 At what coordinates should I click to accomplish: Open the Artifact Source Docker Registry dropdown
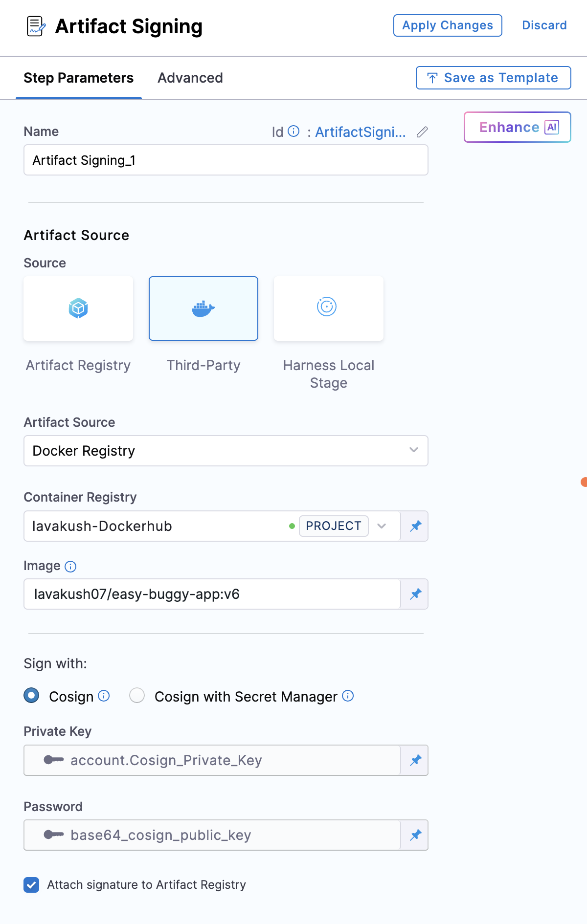(226, 451)
